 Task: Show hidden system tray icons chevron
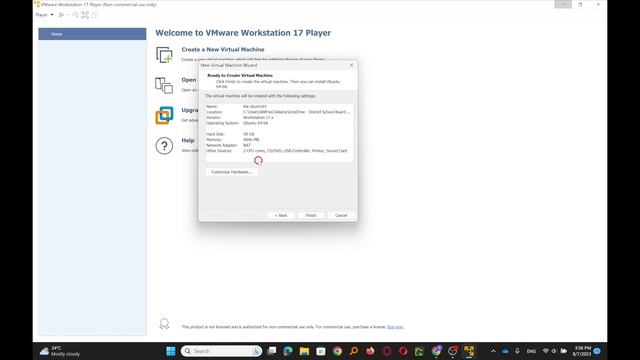click(493, 351)
